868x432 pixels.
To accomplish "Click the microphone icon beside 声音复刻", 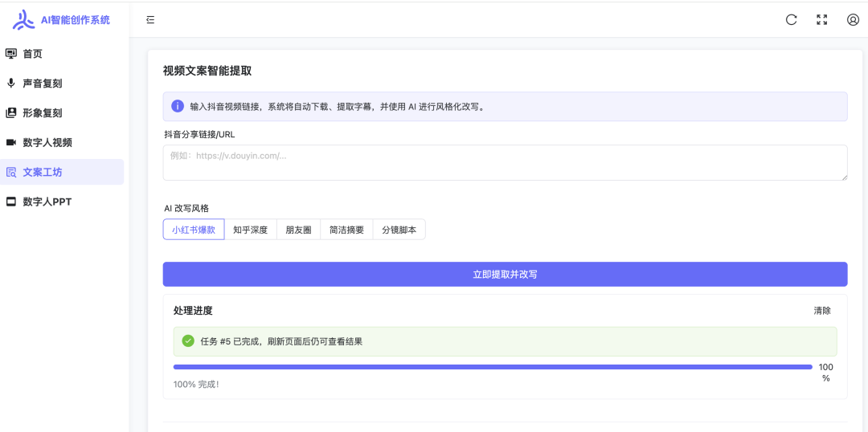I will tap(10, 83).
